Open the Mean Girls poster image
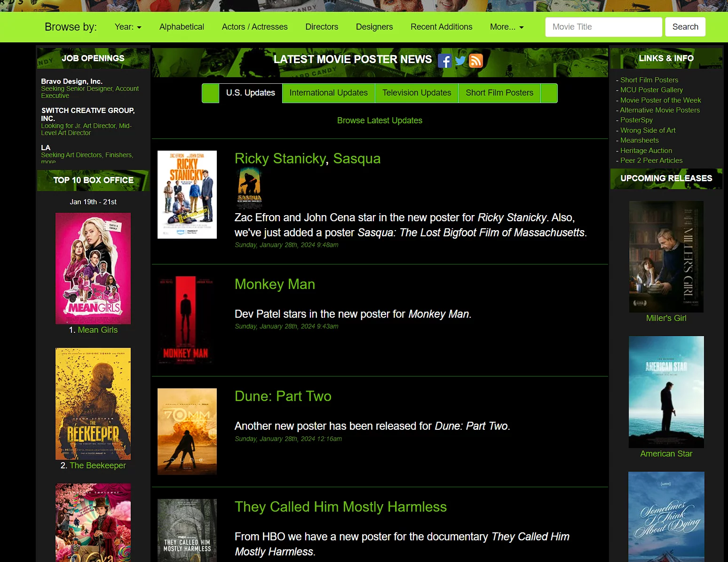 pos(93,268)
